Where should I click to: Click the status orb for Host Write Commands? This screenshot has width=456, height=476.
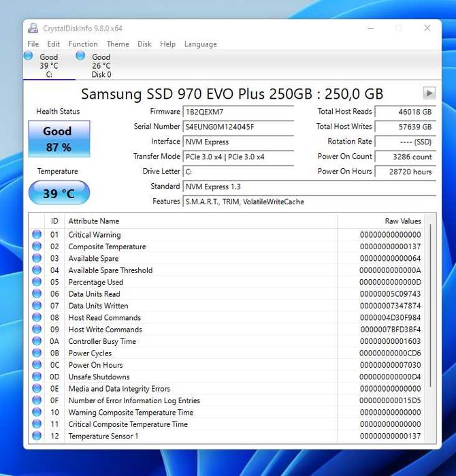37,329
